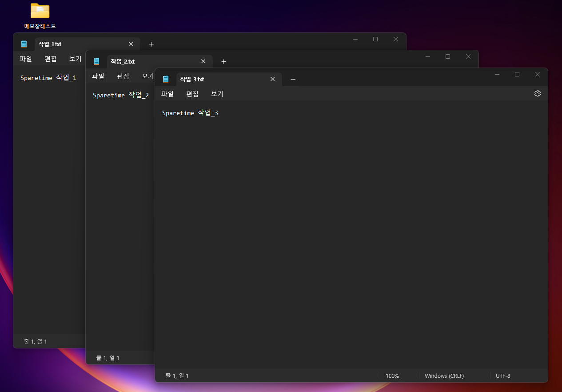Click the Notepad icon in the 작업_2 window

pos(96,61)
